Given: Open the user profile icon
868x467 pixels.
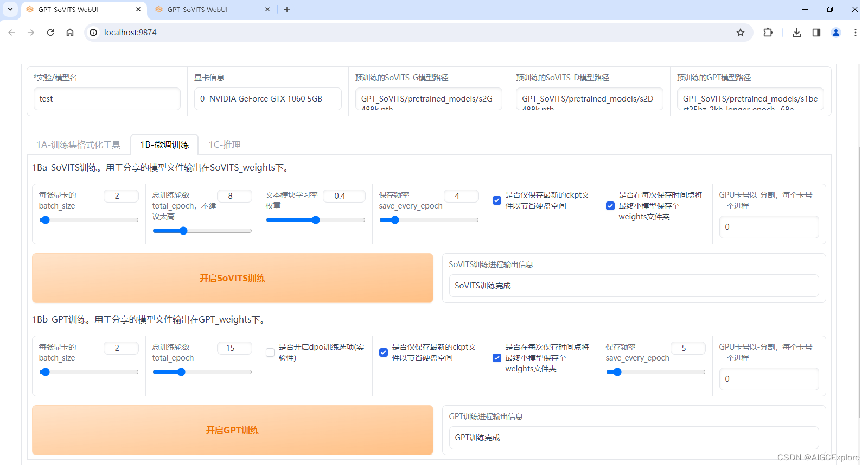Looking at the screenshot, I should click(x=836, y=33).
